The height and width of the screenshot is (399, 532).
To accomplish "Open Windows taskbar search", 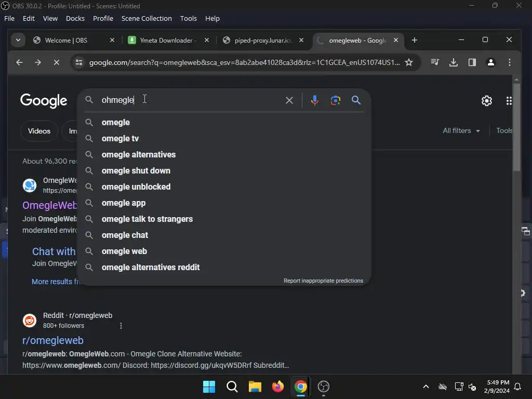I will [232, 387].
